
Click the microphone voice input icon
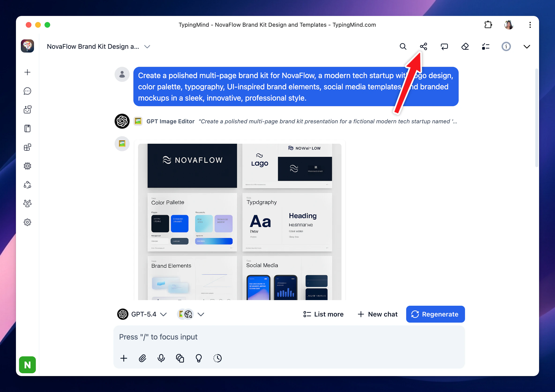pos(161,358)
